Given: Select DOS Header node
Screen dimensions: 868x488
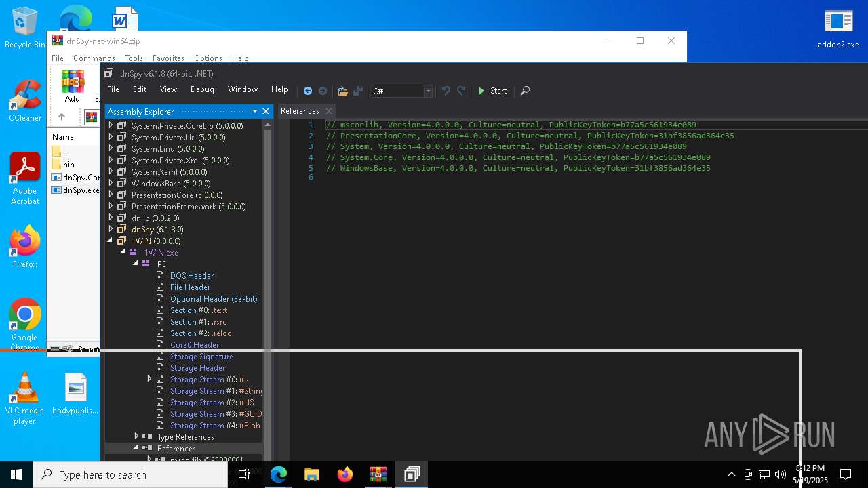Looking at the screenshot, I should point(192,275).
